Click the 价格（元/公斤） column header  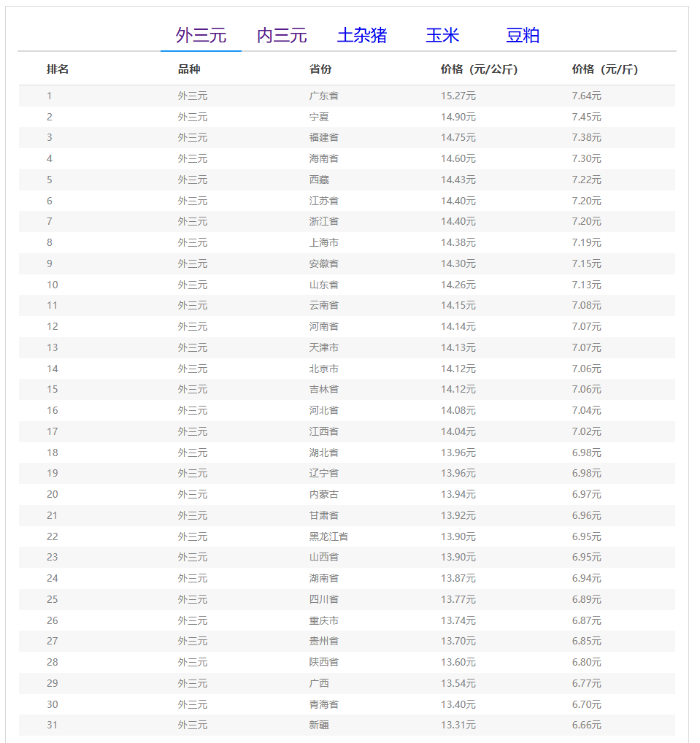[479, 69]
